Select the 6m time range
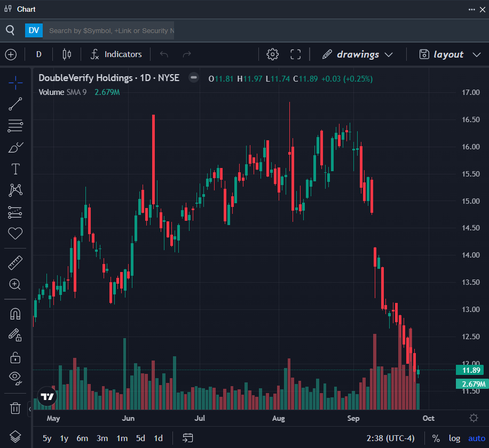This screenshot has height=448, width=489. [82, 438]
